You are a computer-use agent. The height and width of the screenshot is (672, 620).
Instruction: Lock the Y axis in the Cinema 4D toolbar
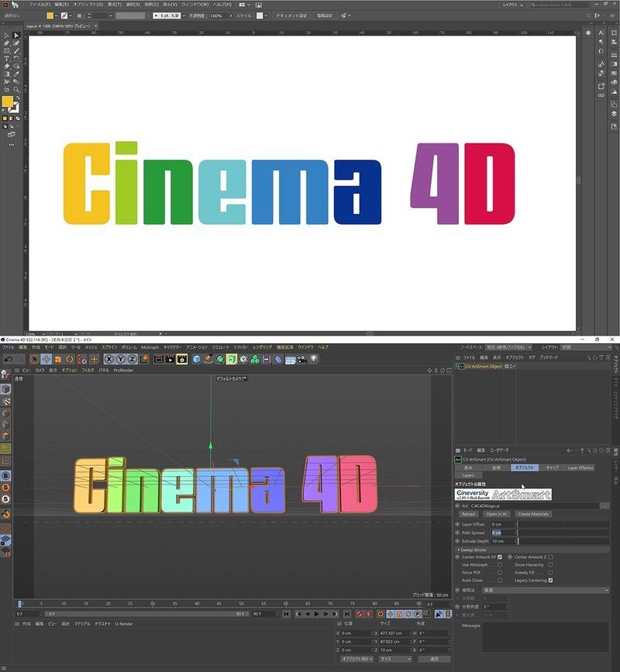[118, 360]
